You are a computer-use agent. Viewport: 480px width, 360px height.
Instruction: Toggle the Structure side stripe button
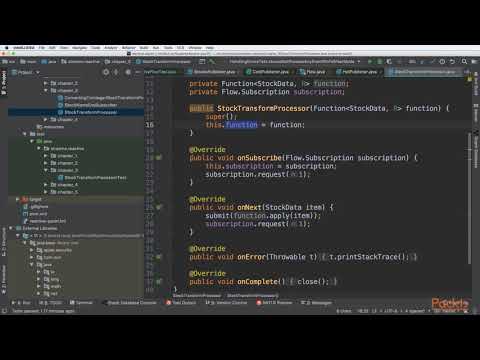[x=4, y=242]
